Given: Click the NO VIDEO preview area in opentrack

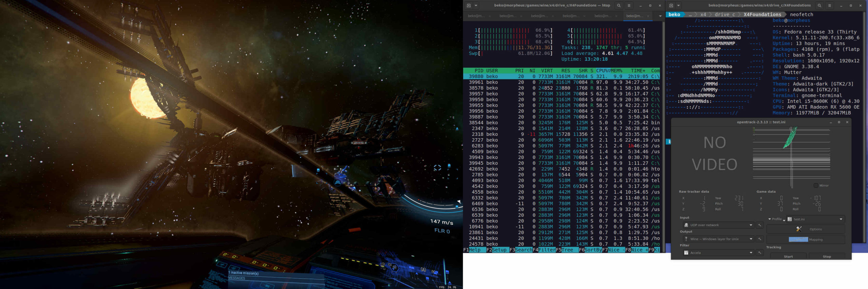Looking at the screenshot, I should pyautogui.click(x=714, y=154).
